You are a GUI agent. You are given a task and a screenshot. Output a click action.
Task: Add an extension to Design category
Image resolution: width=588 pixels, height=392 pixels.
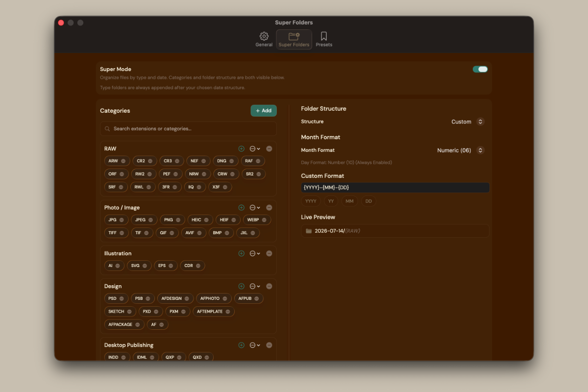(241, 286)
